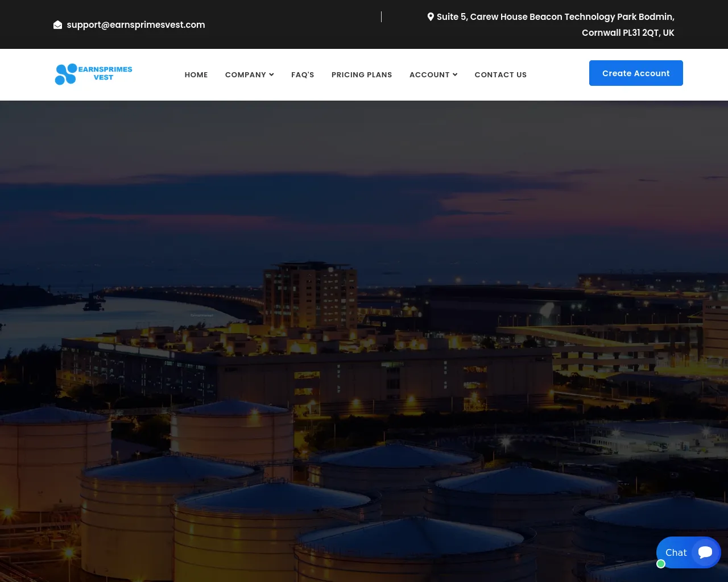Open the FAQ's page
The width and height of the screenshot is (728, 582).
303,74
